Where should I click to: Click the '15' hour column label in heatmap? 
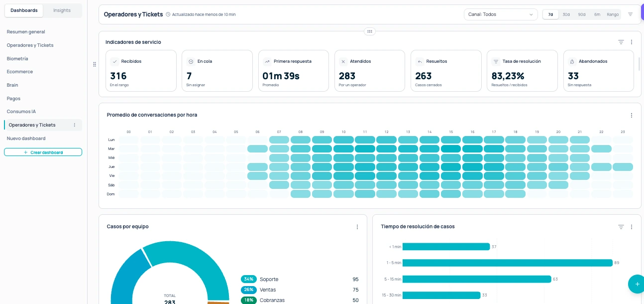[451, 132]
